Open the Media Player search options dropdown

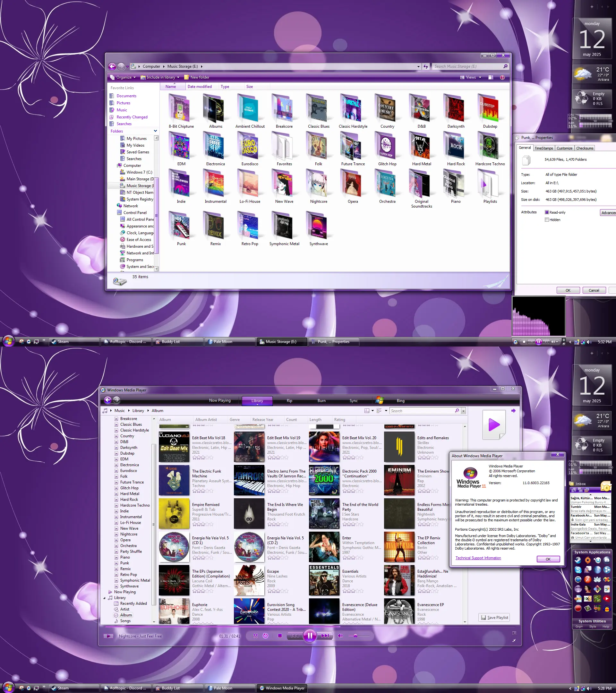pyautogui.click(x=463, y=411)
